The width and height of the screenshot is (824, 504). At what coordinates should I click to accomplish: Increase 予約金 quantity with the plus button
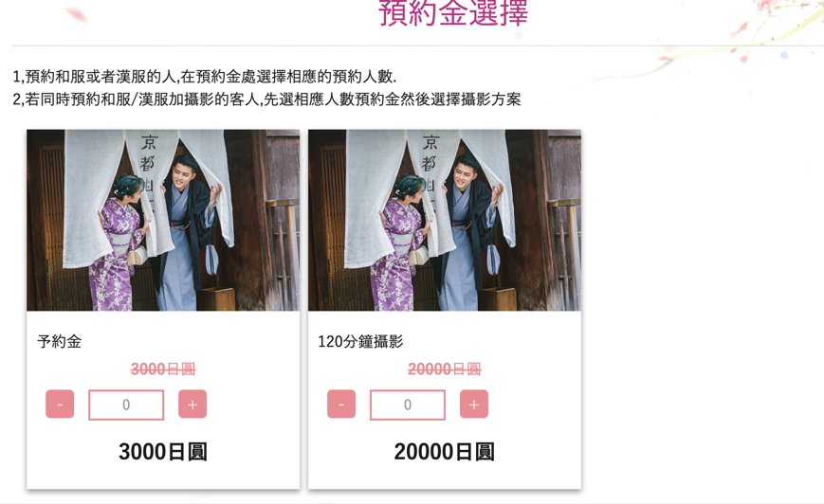(x=192, y=405)
